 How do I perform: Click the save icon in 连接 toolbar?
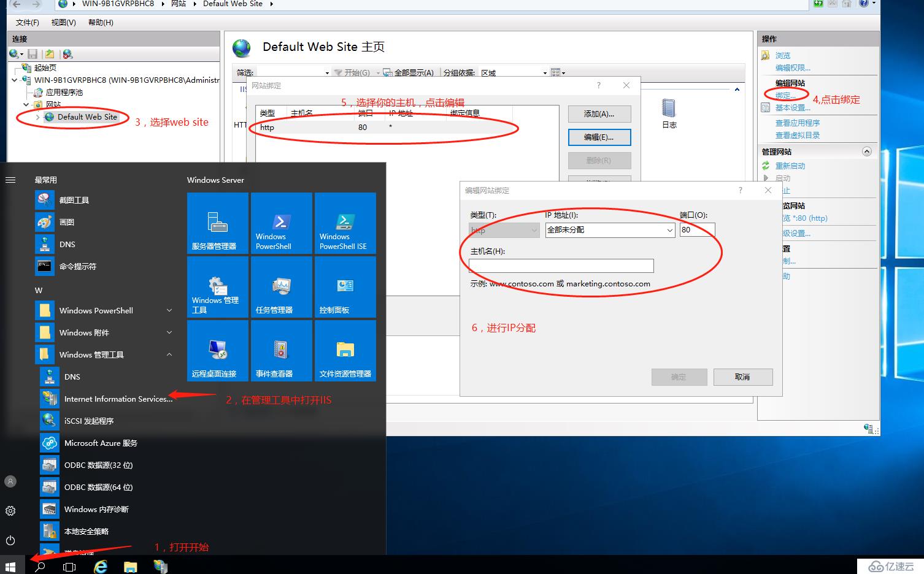point(33,54)
